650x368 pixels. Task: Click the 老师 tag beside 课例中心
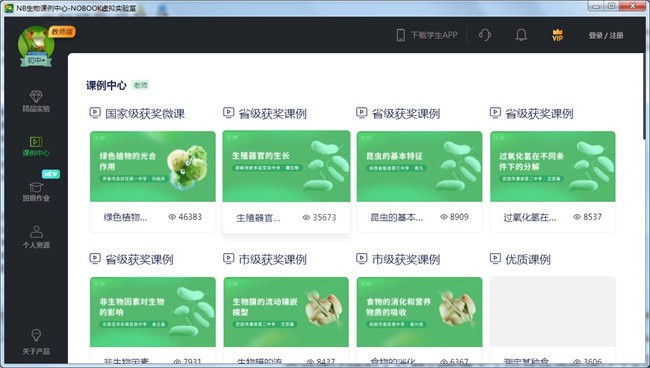click(141, 85)
